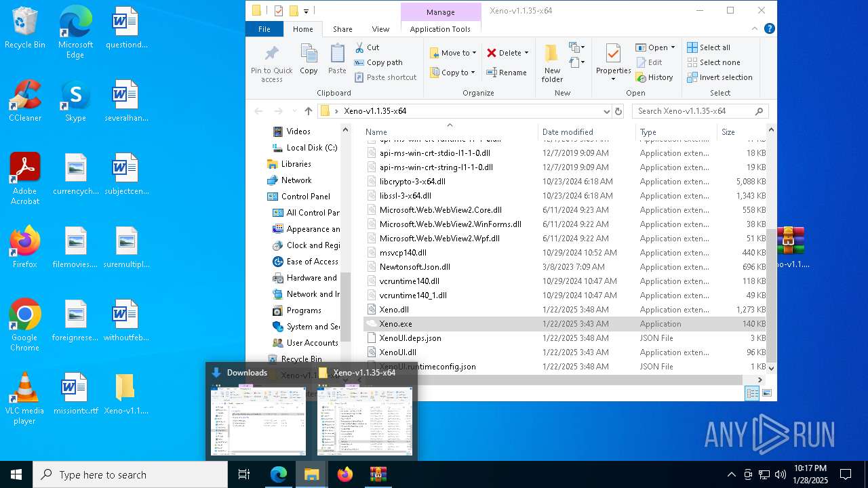Screen dimensions: 868x488
Task: Open Application Tools tab
Action: pyautogui.click(x=440, y=29)
